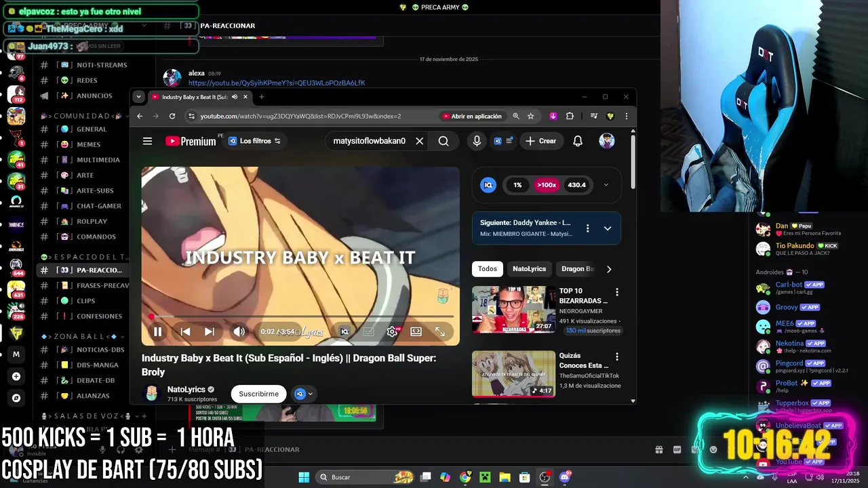
Task: Click the IQ icon in player controls
Action: pyautogui.click(x=344, y=331)
